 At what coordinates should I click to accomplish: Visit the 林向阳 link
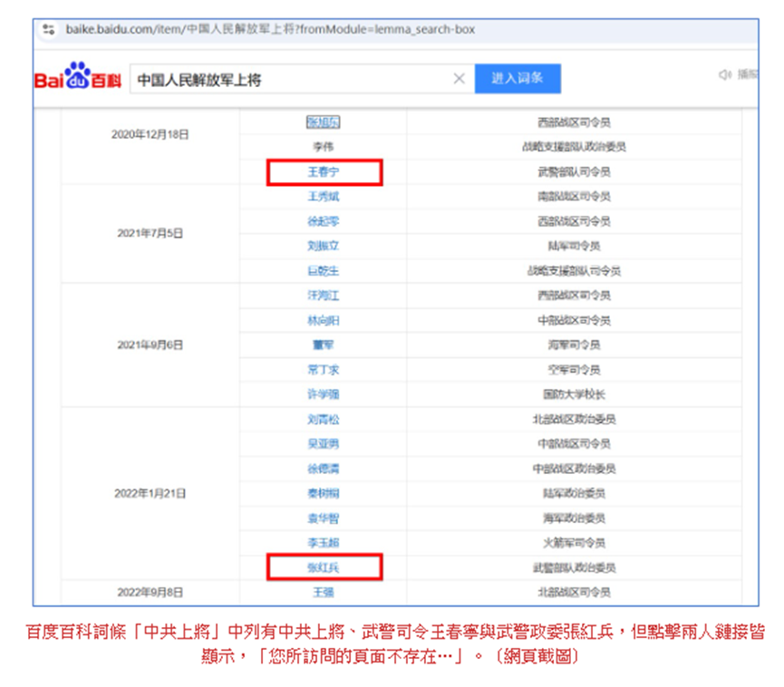[323, 321]
